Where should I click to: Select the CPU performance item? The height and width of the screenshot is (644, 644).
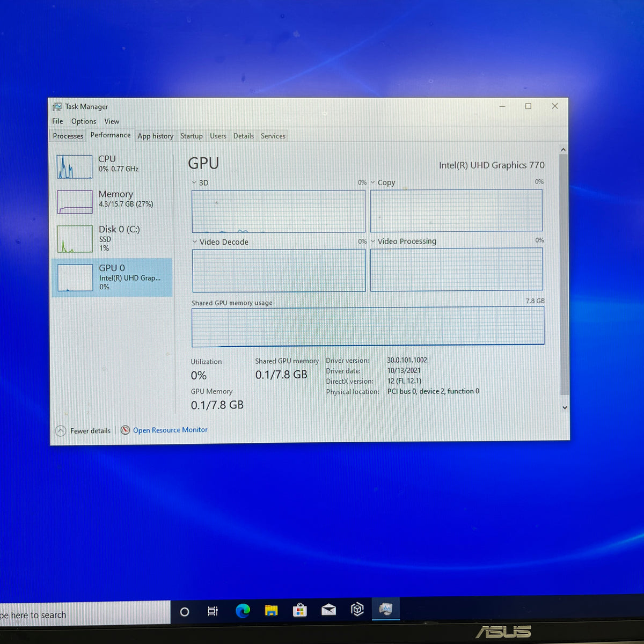pos(113,166)
